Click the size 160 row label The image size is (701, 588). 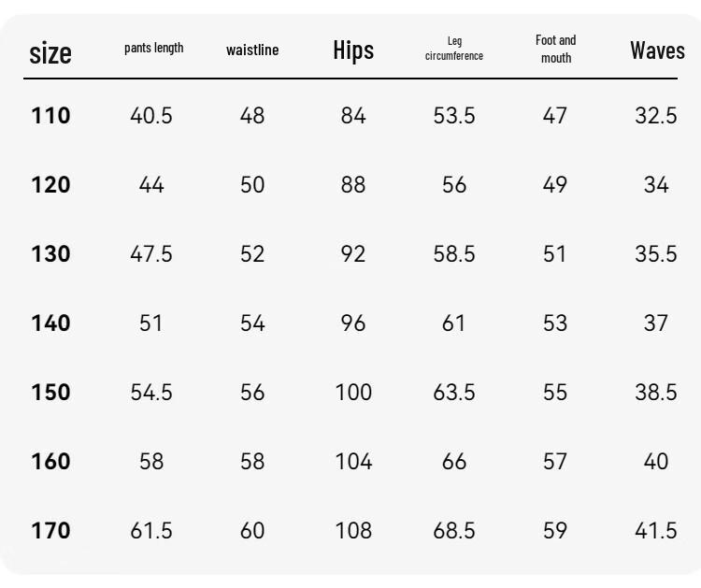pos(50,461)
